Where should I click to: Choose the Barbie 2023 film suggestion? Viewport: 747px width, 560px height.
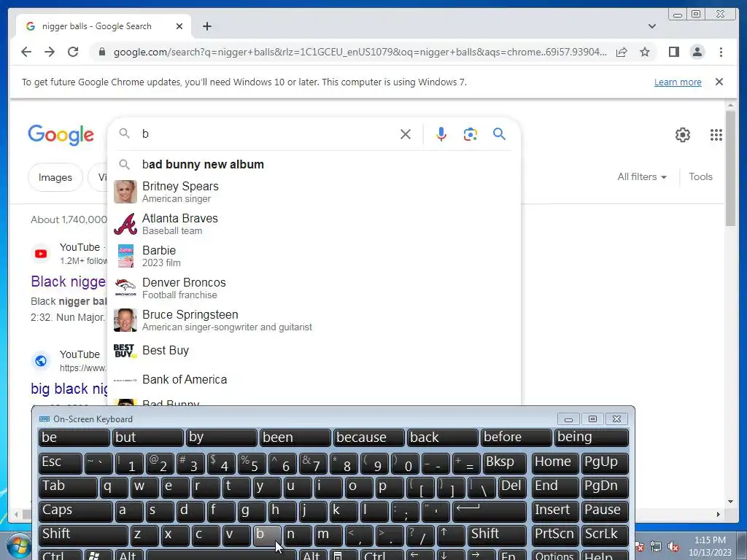coord(314,256)
